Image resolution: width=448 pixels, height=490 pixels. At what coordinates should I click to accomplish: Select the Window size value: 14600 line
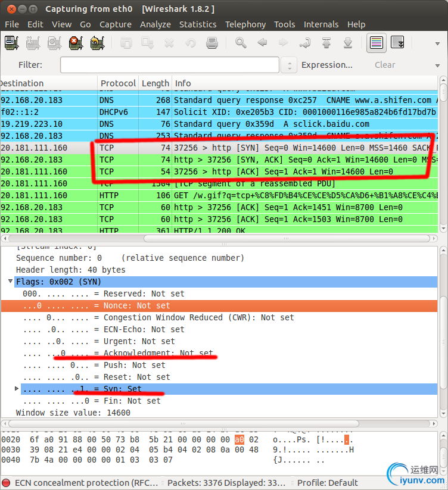tap(219, 413)
